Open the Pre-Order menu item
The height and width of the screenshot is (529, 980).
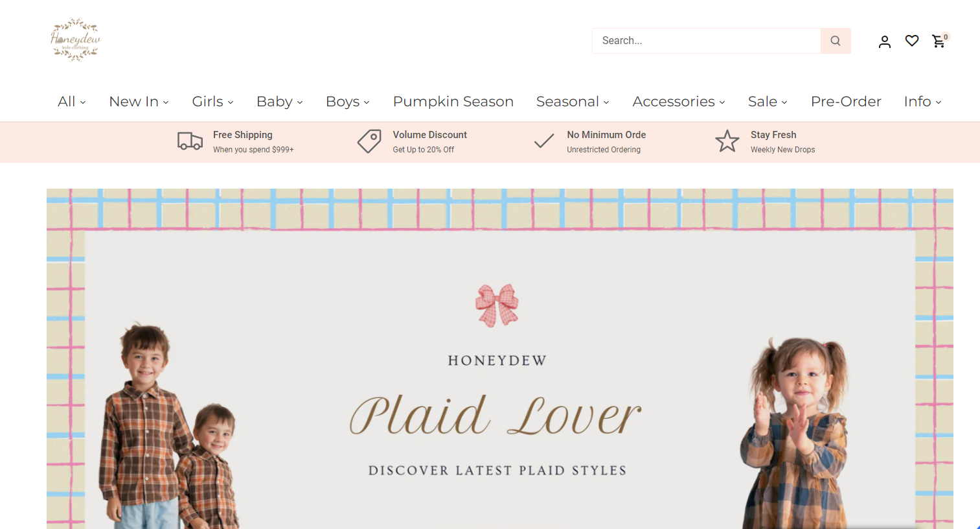tap(845, 102)
